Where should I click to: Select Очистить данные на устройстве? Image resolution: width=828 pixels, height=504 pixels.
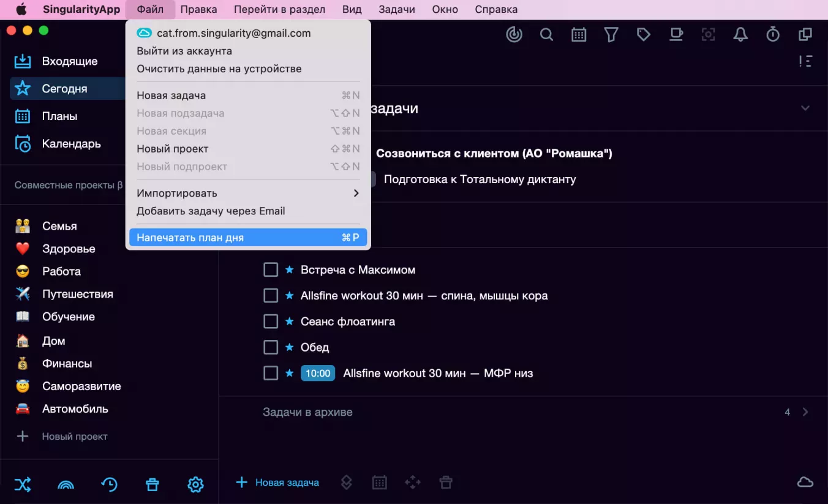point(248,69)
